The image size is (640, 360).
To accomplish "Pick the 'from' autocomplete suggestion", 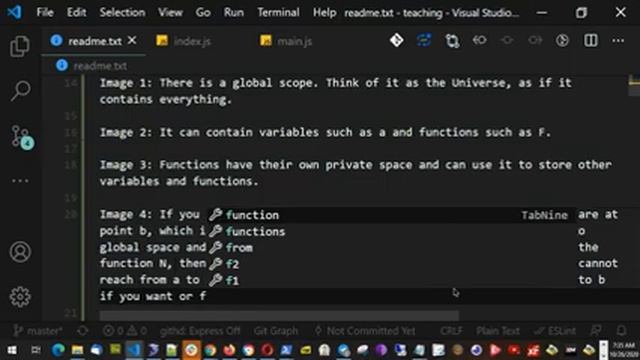I will pyautogui.click(x=392, y=247).
